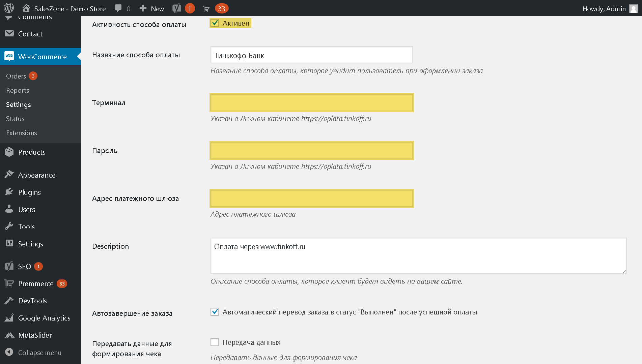
Task: Open WooCommerce Settings submenu
Action: click(x=19, y=104)
